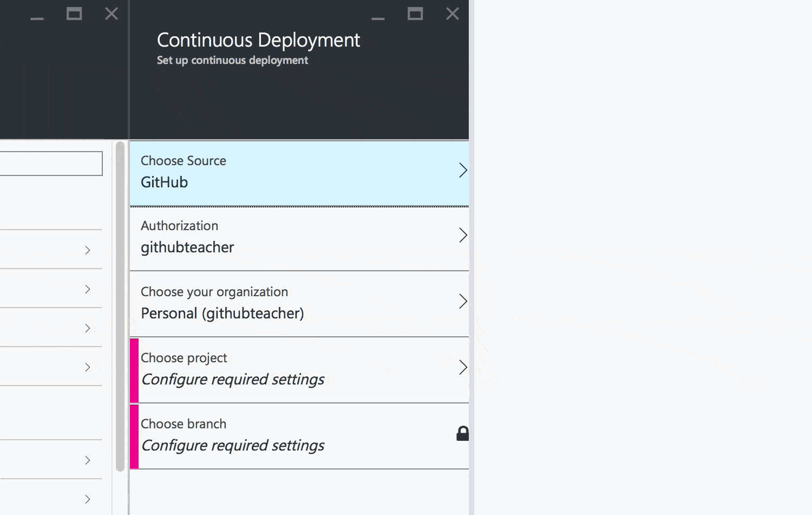This screenshot has width=812, height=515.
Task: Minimize the Continuous Deployment blade
Action: [x=378, y=17]
